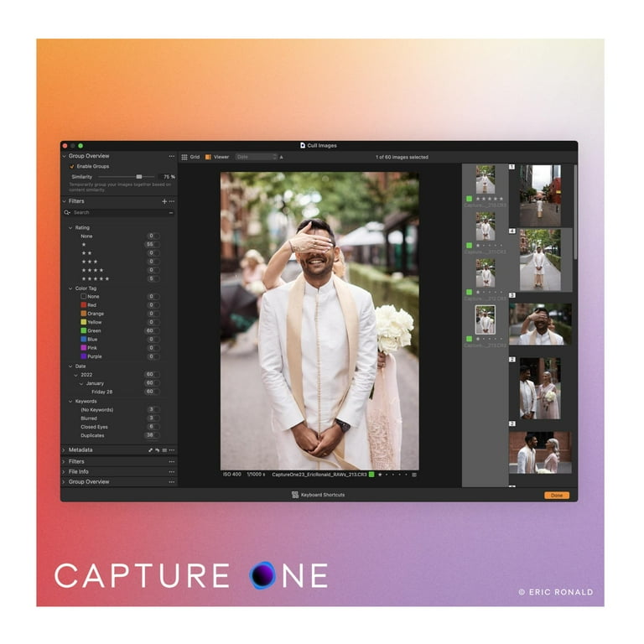Screen dimensions: 644x644
Task: Open File Info panel options menu
Action: [x=172, y=472]
